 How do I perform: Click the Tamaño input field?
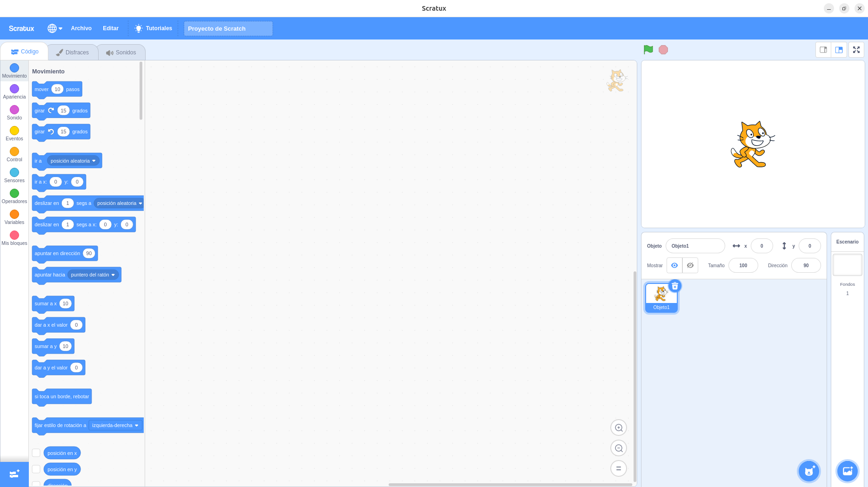743,265
